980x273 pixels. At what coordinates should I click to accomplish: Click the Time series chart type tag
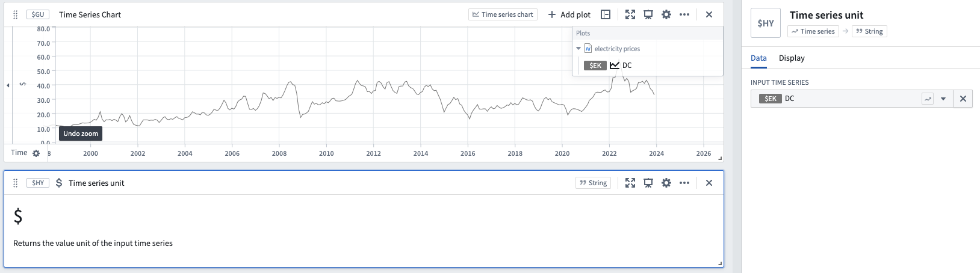click(x=503, y=14)
